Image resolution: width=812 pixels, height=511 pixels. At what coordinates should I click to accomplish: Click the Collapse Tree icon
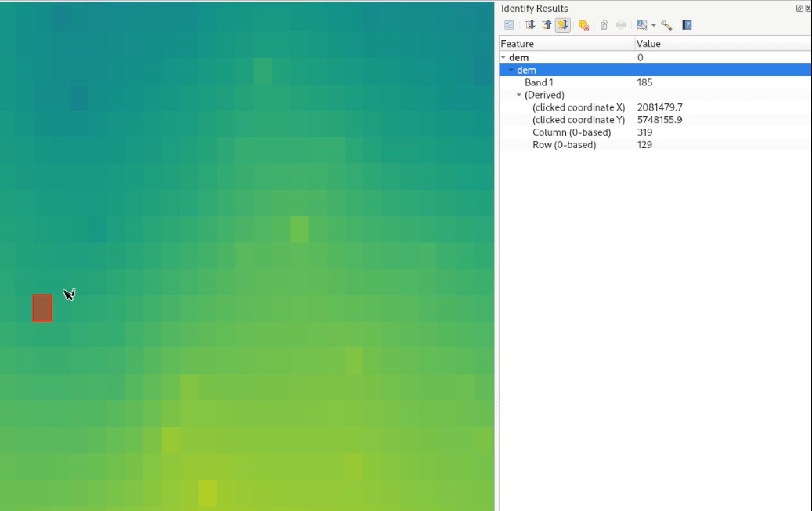[x=547, y=25]
